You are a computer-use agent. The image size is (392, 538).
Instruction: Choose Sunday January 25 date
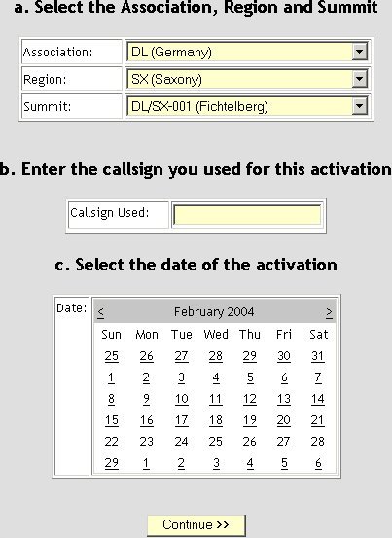coord(112,356)
